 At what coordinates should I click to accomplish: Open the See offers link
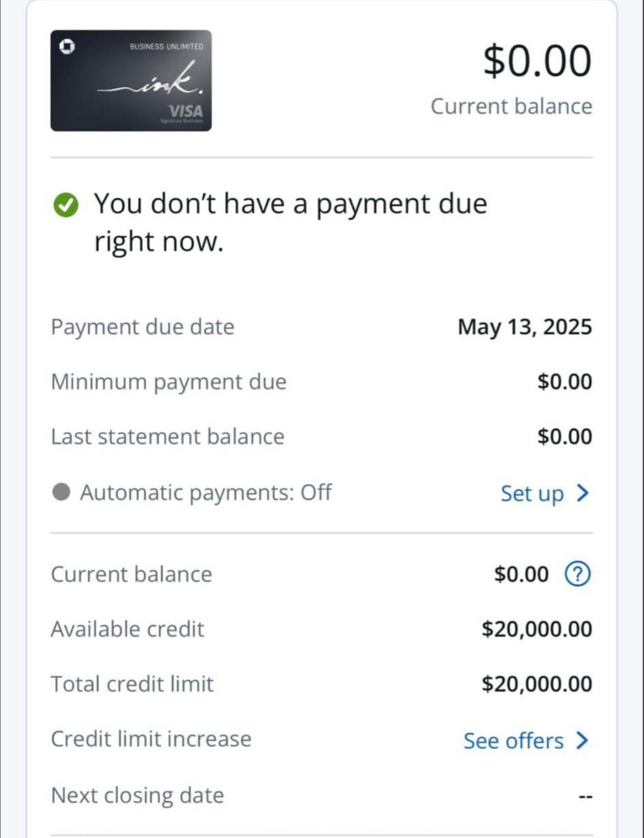click(513, 741)
